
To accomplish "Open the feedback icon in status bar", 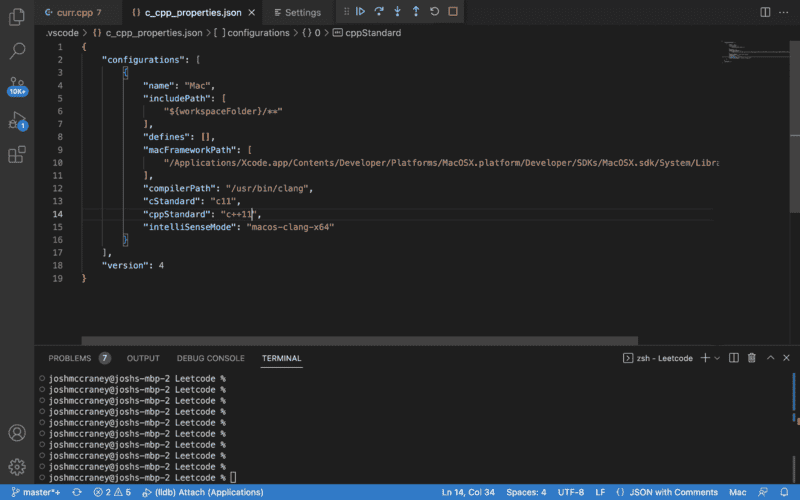I will (x=763, y=492).
